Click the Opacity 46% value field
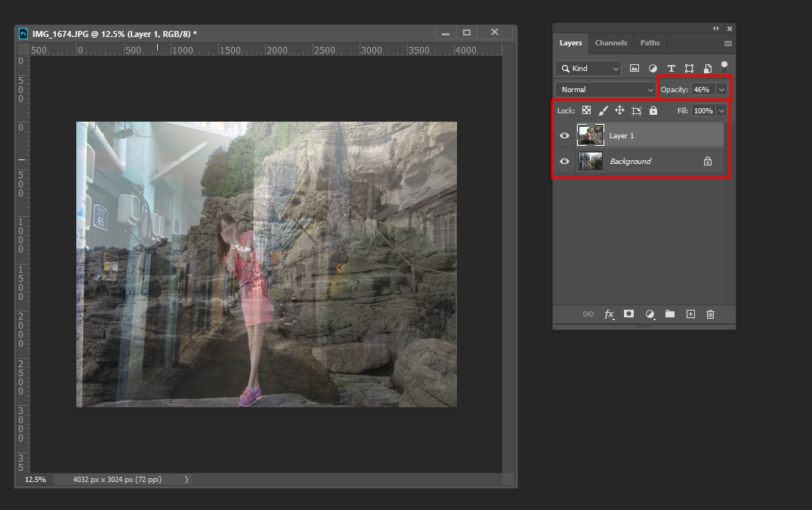 [x=703, y=90]
